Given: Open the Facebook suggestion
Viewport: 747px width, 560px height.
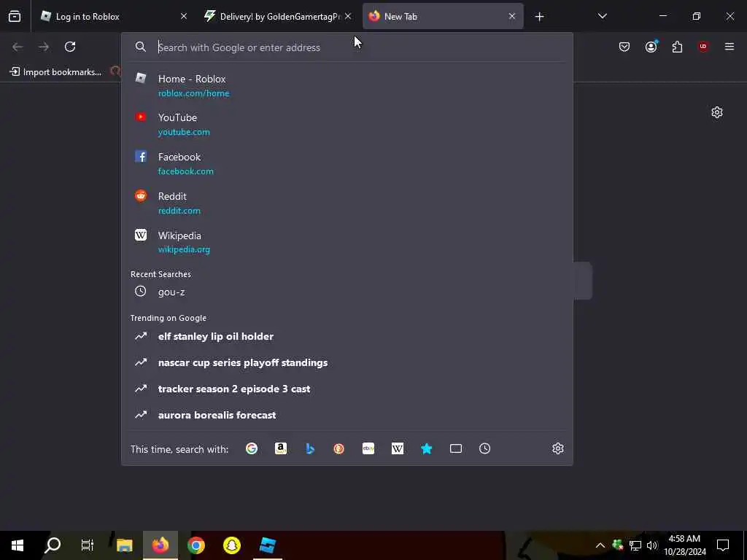Looking at the screenshot, I should click(347, 163).
